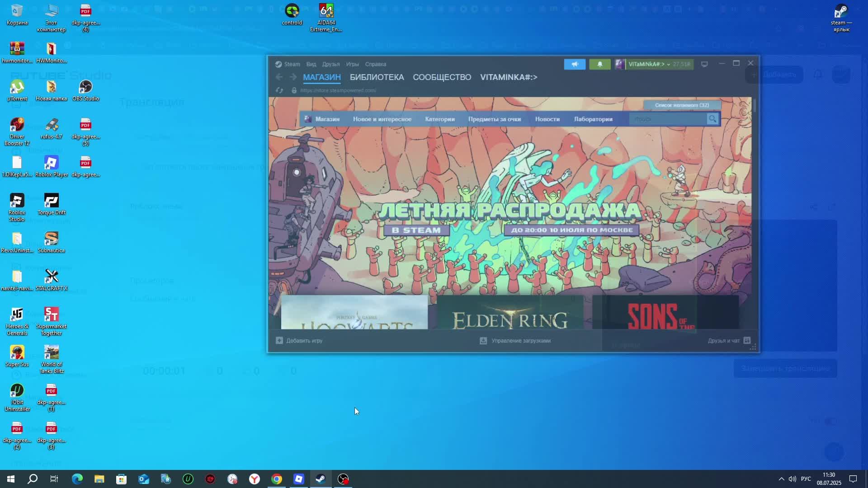
Task: Click the Steam store page address URL
Action: tap(338, 90)
